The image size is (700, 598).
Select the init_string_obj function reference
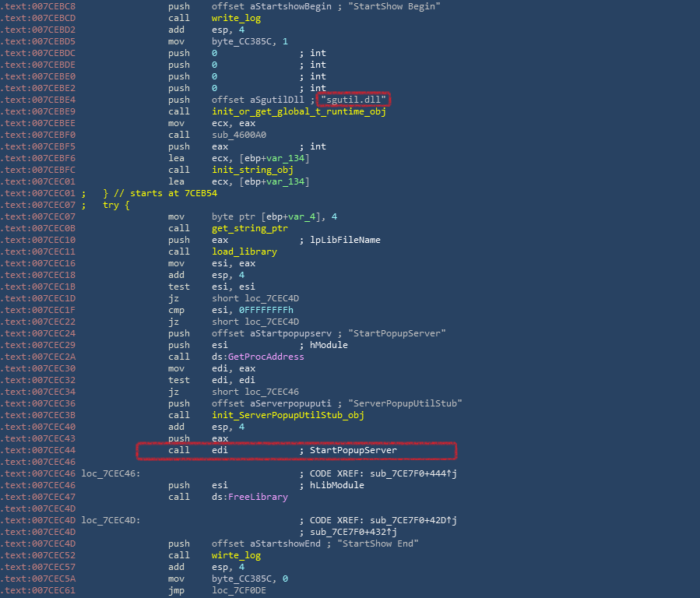(252, 170)
